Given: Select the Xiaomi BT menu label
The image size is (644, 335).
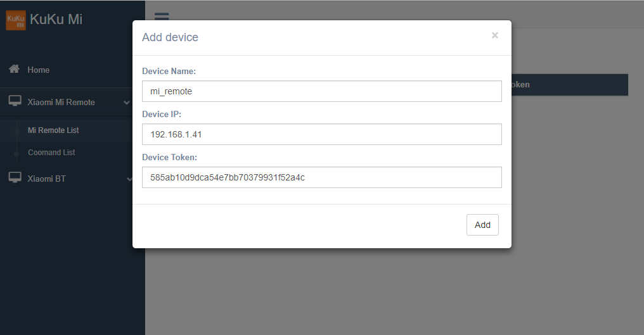Looking at the screenshot, I should tap(46, 179).
